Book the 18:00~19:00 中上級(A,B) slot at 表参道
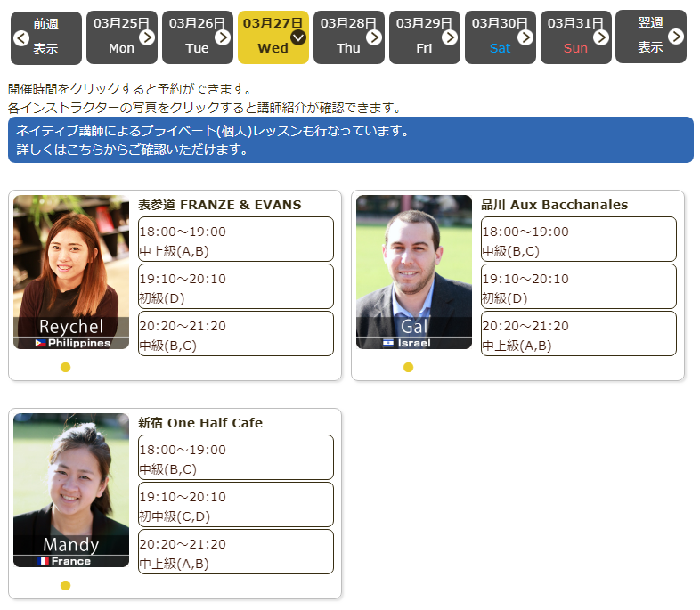Viewport: 700px width, 610px height. tap(235, 240)
